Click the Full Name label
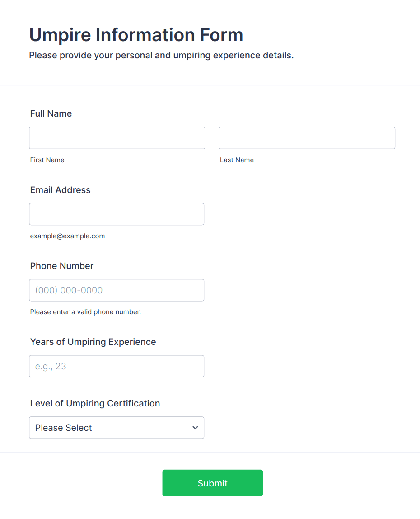 51,113
